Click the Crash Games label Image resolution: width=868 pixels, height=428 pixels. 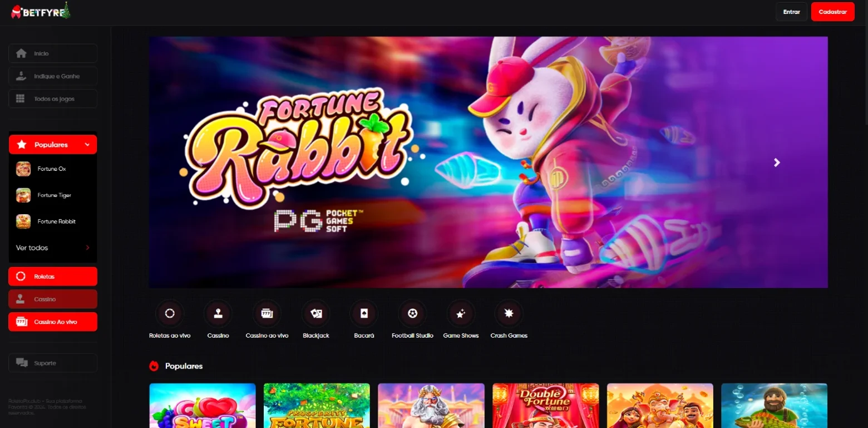click(x=509, y=336)
